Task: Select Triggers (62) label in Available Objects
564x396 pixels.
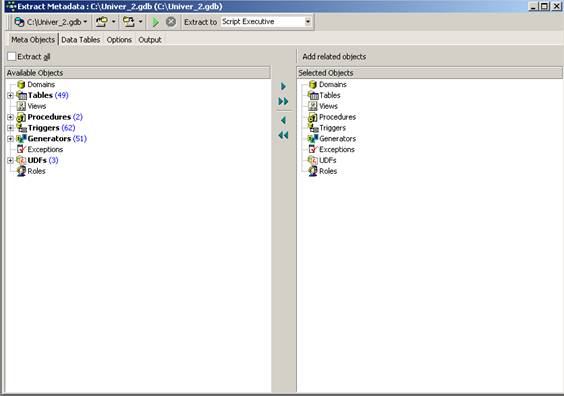Action: point(51,128)
